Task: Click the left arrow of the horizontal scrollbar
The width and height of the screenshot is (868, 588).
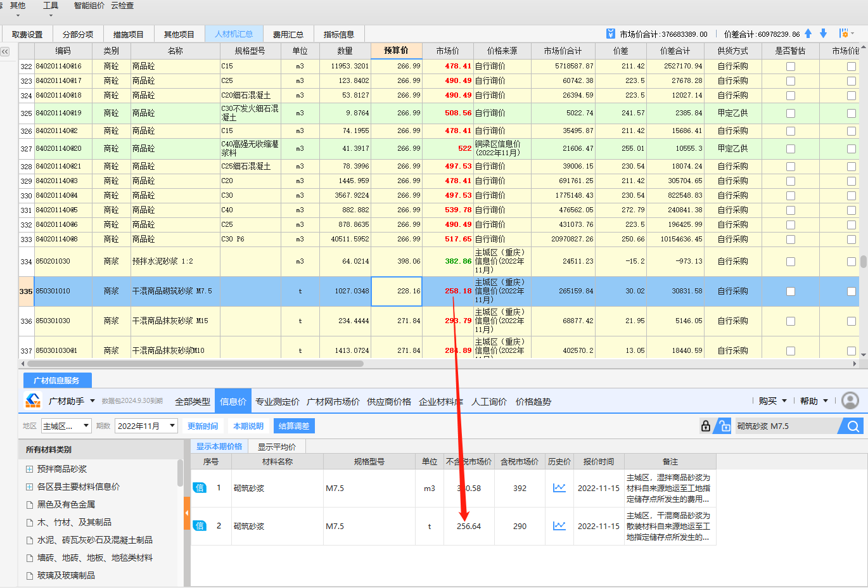Action: pos(23,364)
